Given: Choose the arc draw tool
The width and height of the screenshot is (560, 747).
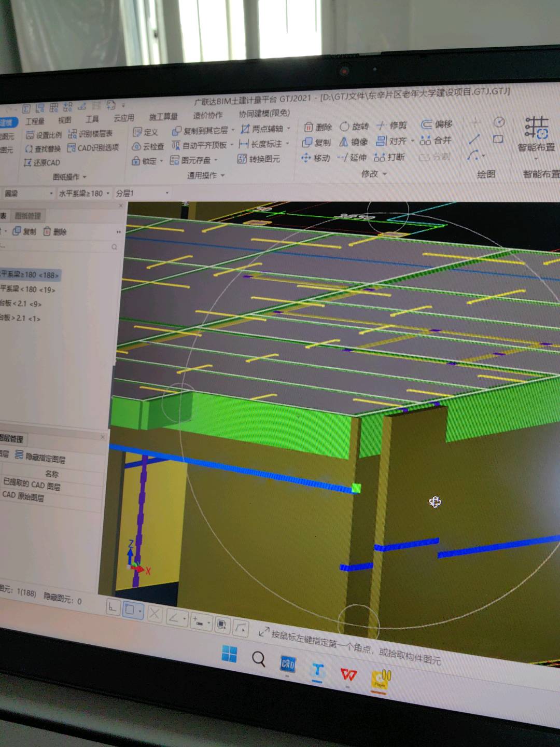Looking at the screenshot, I should pyautogui.click(x=473, y=155).
